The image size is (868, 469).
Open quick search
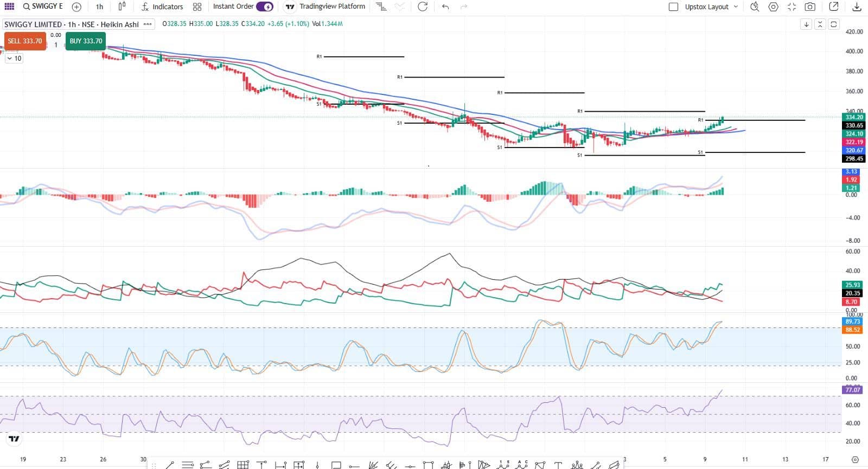pyautogui.click(x=755, y=7)
